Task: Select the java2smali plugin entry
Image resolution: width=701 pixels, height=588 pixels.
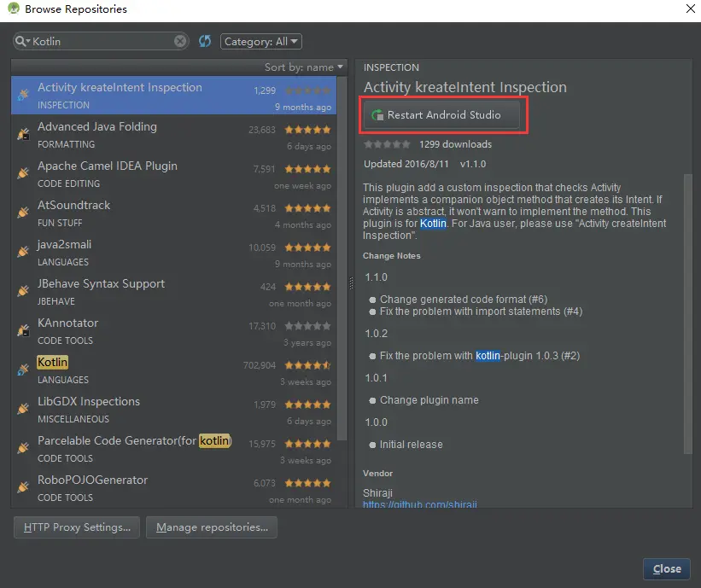Action: click(174, 253)
